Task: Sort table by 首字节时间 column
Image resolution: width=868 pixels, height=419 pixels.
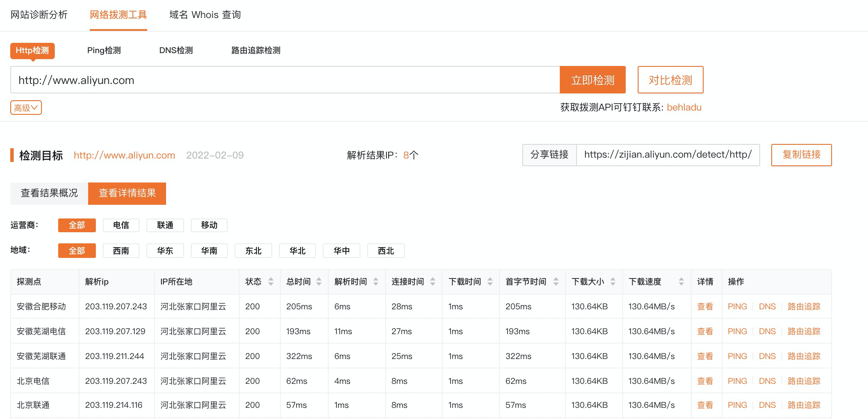Action: click(x=556, y=281)
